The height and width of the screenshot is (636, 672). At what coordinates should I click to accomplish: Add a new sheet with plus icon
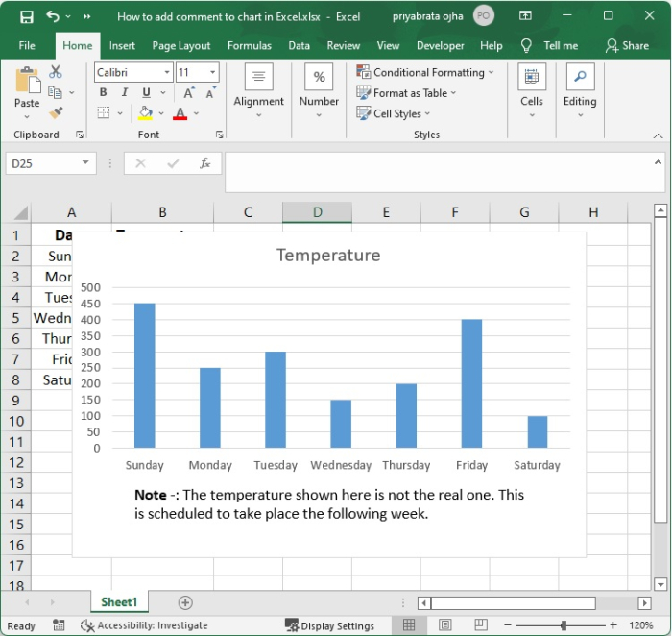(185, 602)
